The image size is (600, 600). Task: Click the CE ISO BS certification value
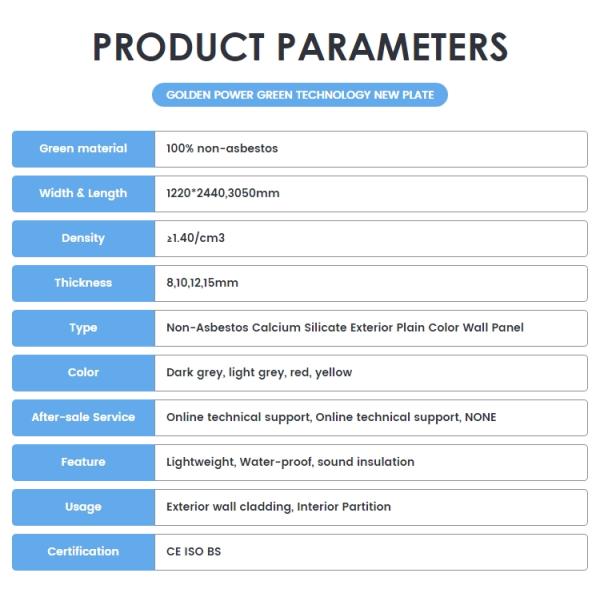(x=194, y=552)
